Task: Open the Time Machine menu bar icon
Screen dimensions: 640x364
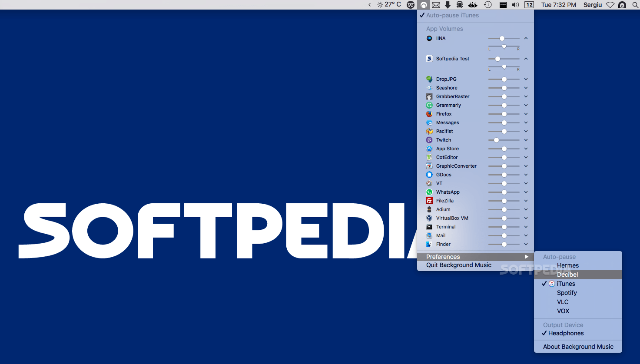Action: coord(488,5)
